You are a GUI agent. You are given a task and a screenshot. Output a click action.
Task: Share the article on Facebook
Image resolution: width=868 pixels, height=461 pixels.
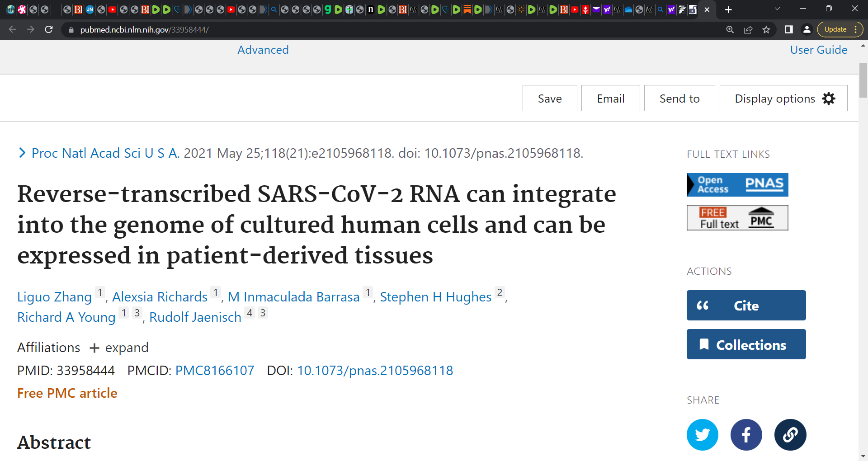[746, 434]
